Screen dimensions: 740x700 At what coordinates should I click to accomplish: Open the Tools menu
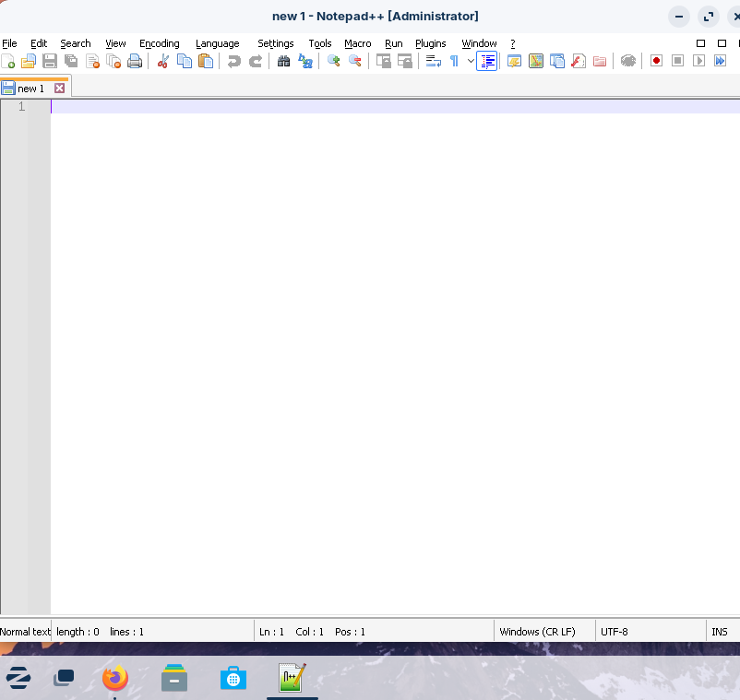point(320,44)
